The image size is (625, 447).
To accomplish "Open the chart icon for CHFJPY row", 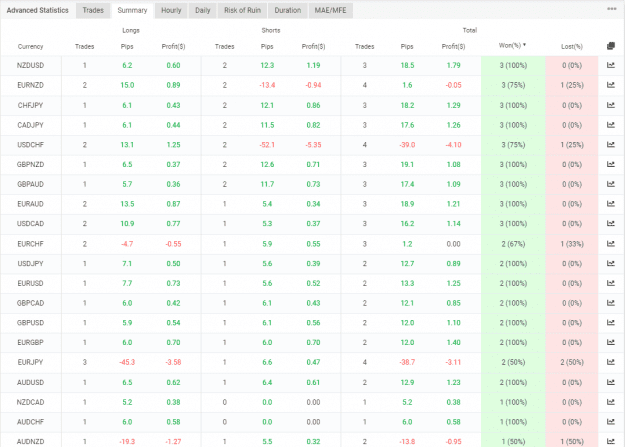I will (611, 105).
